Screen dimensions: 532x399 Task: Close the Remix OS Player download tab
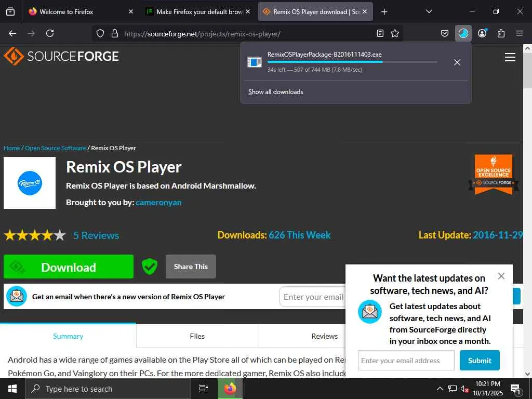(x=365, y=11)
